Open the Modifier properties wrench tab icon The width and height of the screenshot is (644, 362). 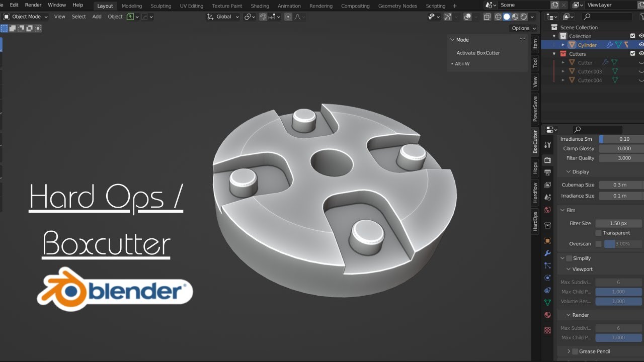tap(548, 253)
